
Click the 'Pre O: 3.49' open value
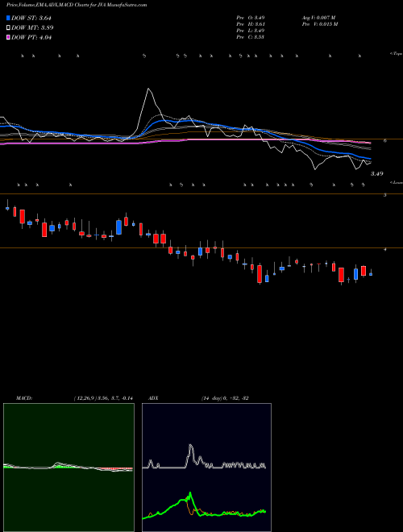[x=251, y=17]
